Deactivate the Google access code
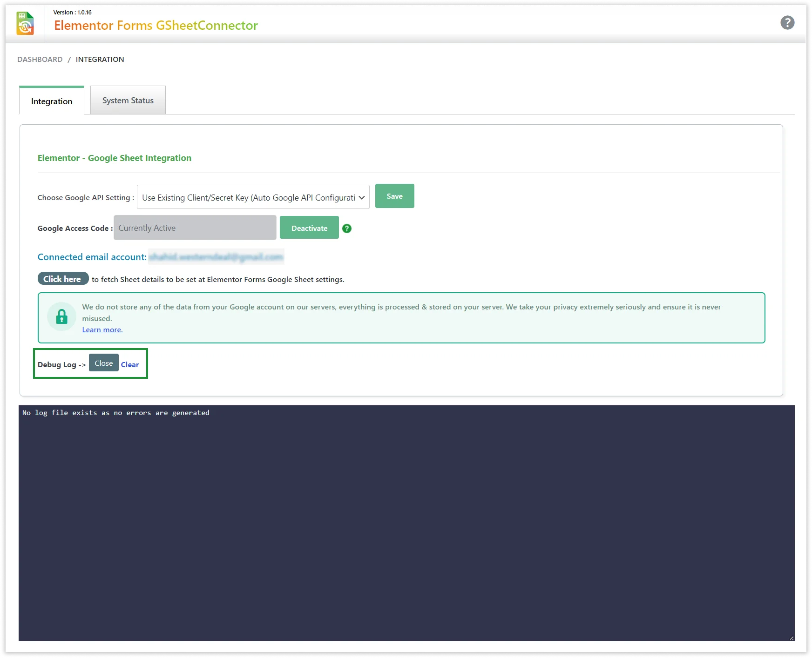Image resolution: width=812 pixels, height=658 pixels. point(309,228)
